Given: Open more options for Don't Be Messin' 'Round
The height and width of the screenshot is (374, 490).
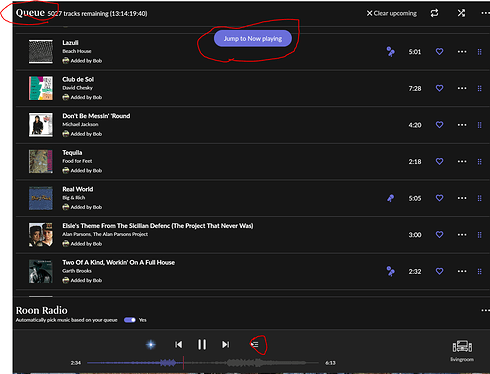Looking at the screenshot, I should (x=462, y=125).
